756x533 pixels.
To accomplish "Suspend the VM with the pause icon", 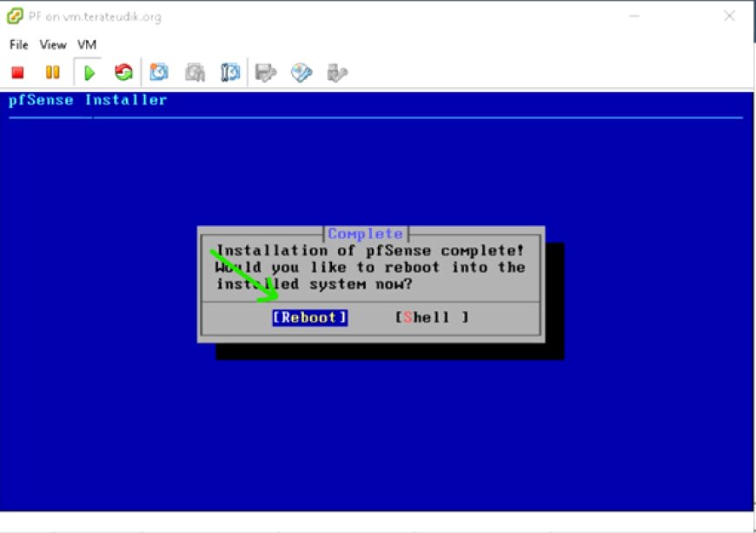I will 52,72.
